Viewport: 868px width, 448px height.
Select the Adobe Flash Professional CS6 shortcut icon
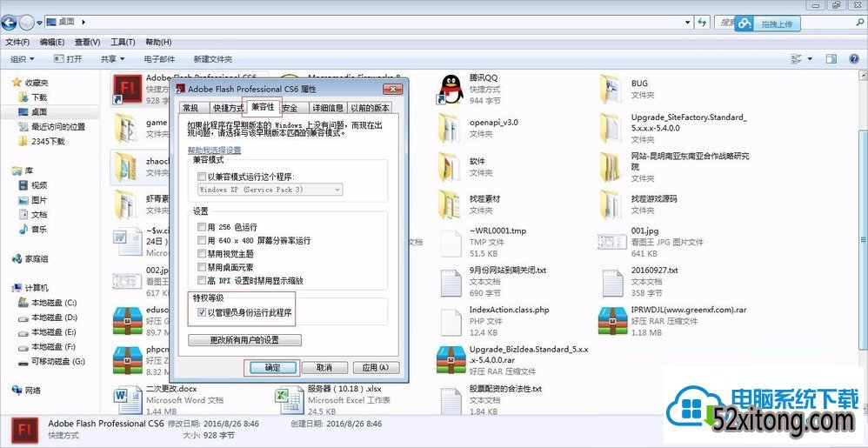tap(127, 89)
